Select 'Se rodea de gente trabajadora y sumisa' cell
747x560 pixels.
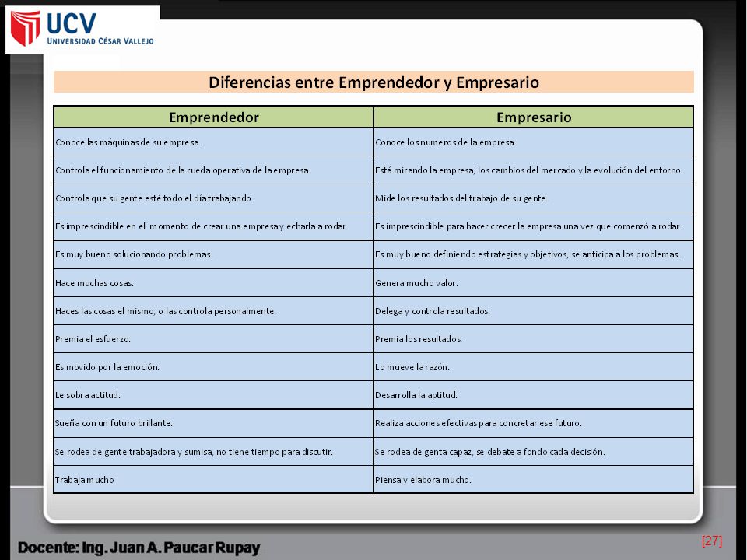click(213, 451)
